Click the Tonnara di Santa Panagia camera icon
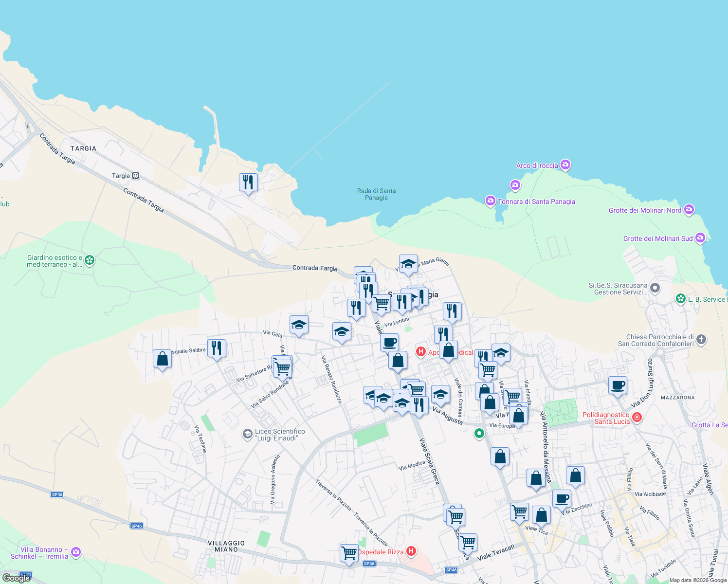 pos(491,201)
